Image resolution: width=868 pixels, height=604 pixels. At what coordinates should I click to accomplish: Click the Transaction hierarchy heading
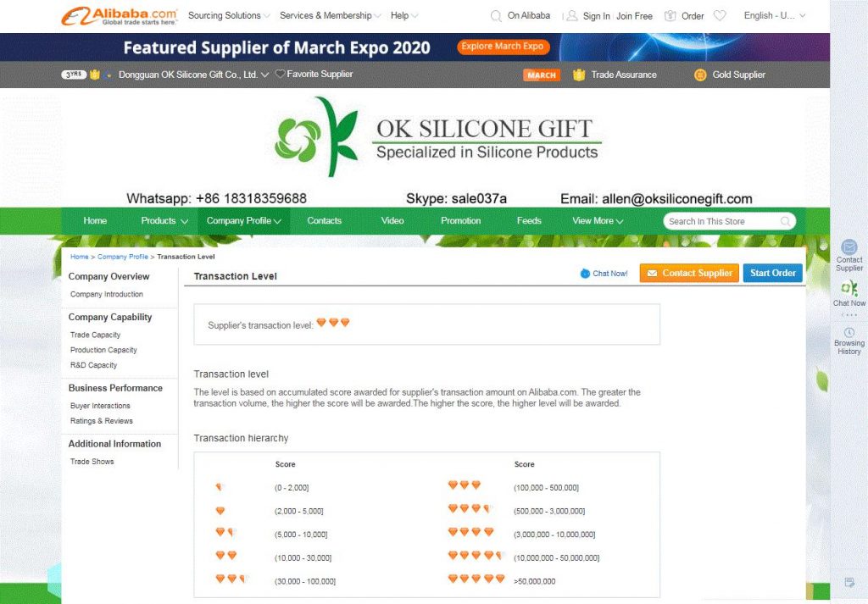[241, 438]
